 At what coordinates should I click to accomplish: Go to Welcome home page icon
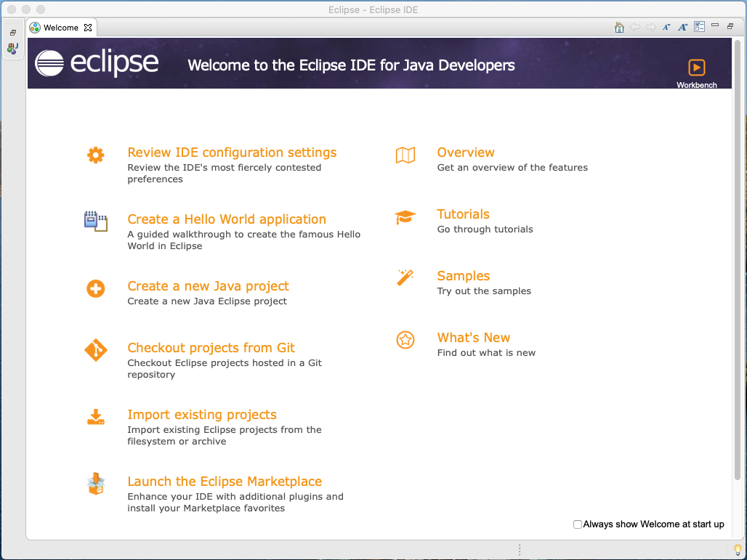(x=619, y=27)
